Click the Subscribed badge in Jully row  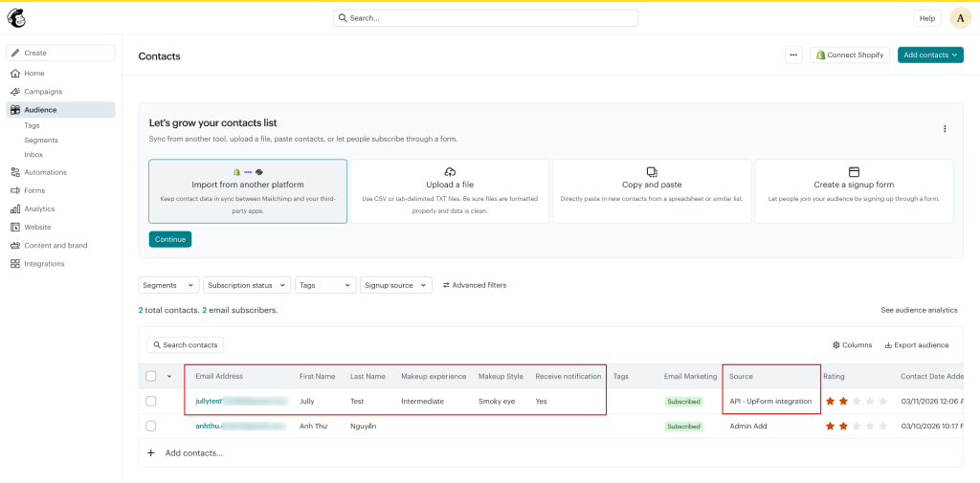tap(683, 401)
